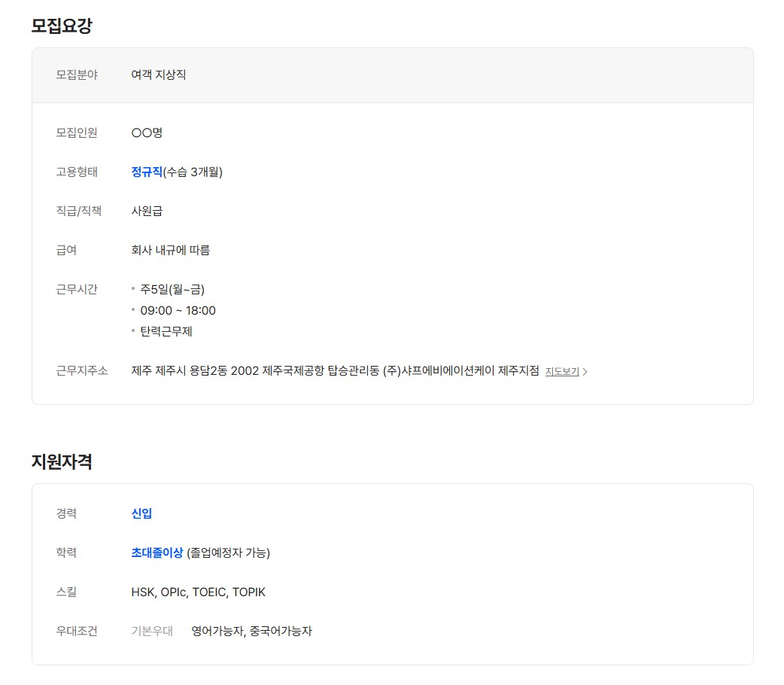Viewport: 784px width, 685px height.
Task: Select the 여객 지상직 recruitment field text
Action: [x=158, y=75]
